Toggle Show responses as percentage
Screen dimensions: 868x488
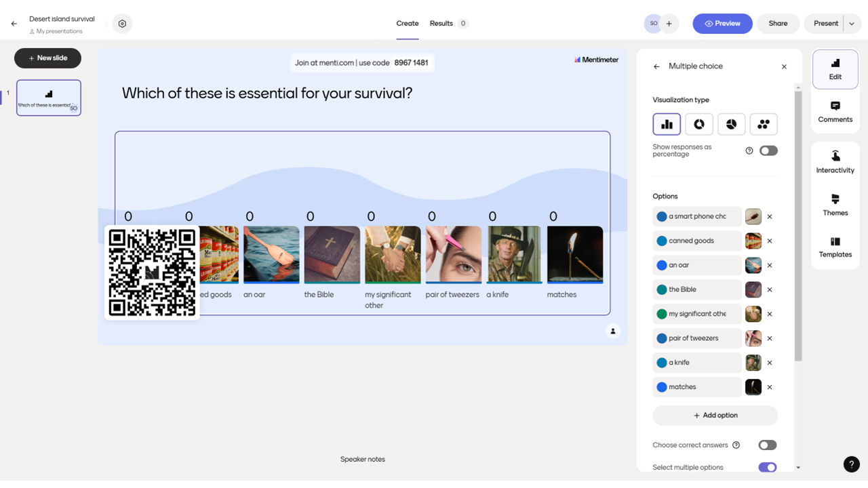tap(768, 150)
